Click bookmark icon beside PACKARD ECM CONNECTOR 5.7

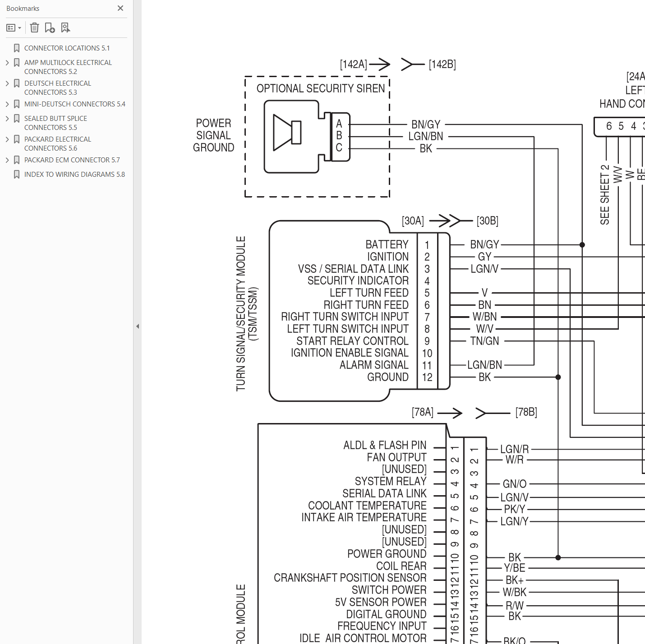click(x=17, y=160)
